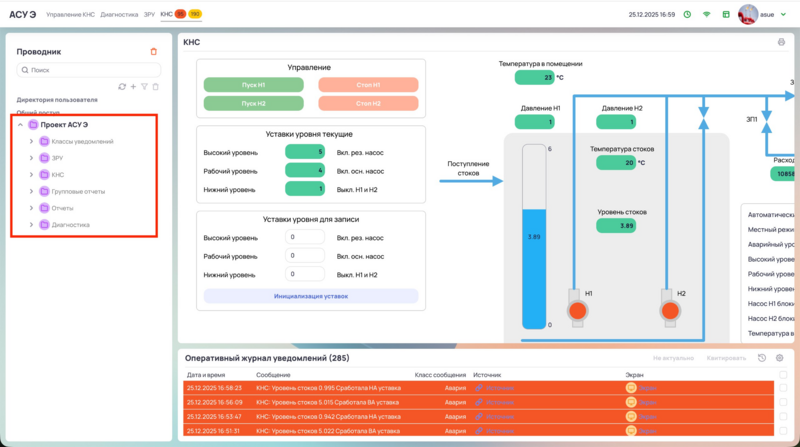Image resolution: width=800 pixels, height=447 pixels.
Task: Click the orange trash icon in Проводник header
Action: click(x=153, y=51)
